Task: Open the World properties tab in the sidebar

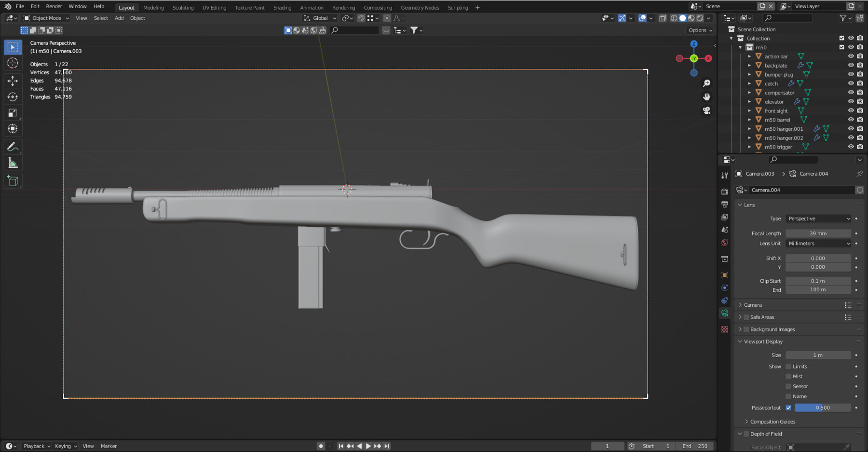Action: 725,243
